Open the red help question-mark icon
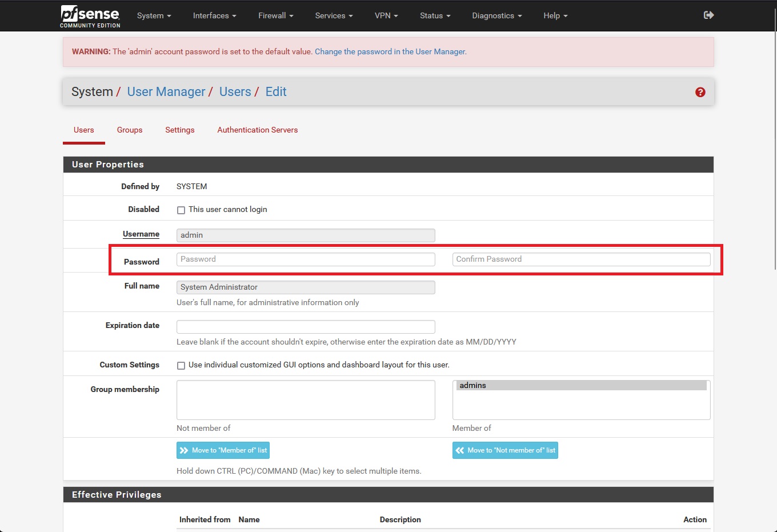777x532 pixels. [x=700, y=92]
